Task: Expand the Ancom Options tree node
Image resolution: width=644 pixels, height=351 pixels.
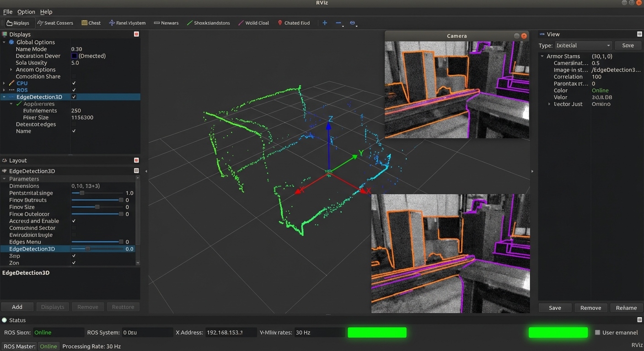Action: tap(11, 70)
